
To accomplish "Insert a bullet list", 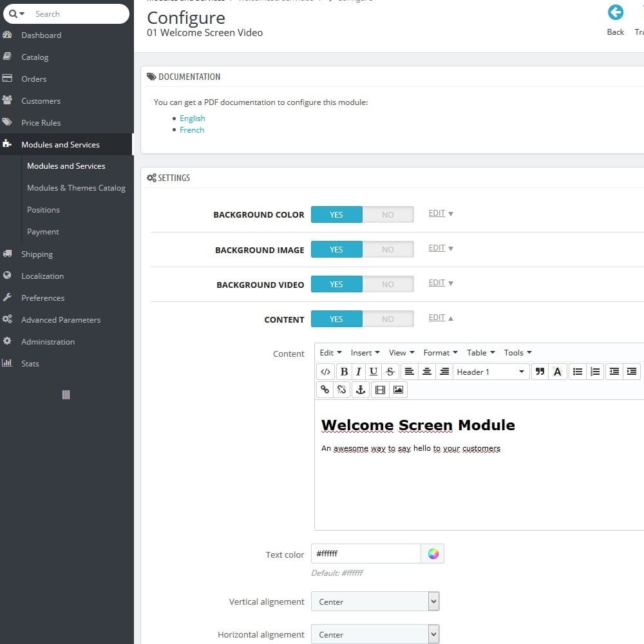I will click(x=578, y=372).
